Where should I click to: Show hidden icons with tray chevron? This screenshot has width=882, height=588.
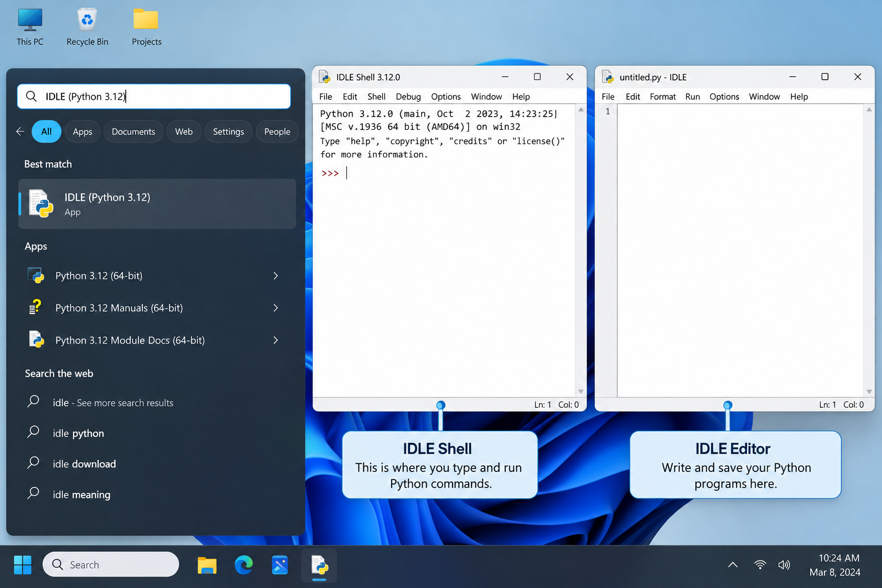coord(733,565)
